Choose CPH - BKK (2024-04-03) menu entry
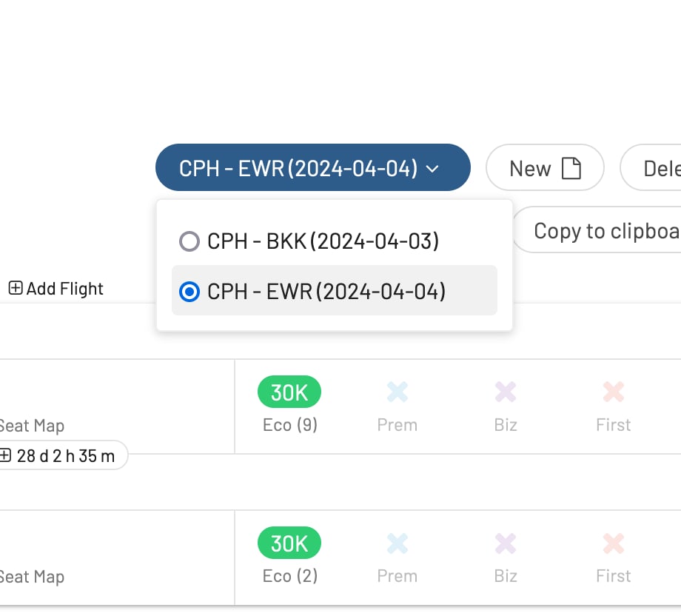Image resolution: width=681 pixels, height=616 pixels. click(323, 241)
